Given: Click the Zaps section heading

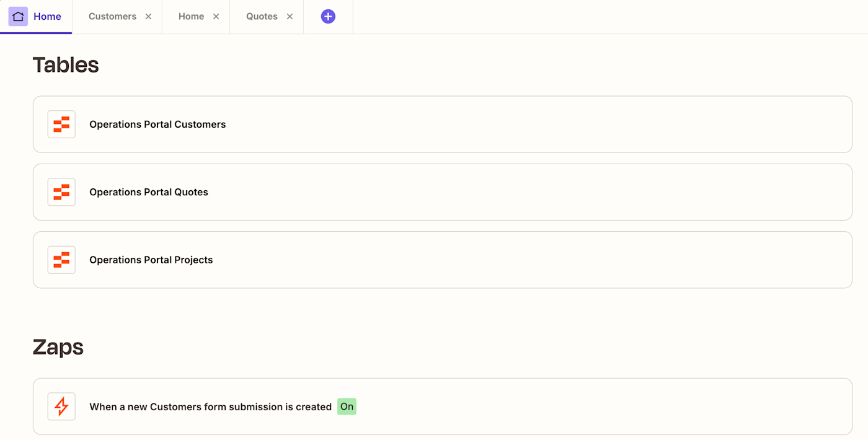Looking at the screenshot, I should pyautogui.click(x=58, y=348).
